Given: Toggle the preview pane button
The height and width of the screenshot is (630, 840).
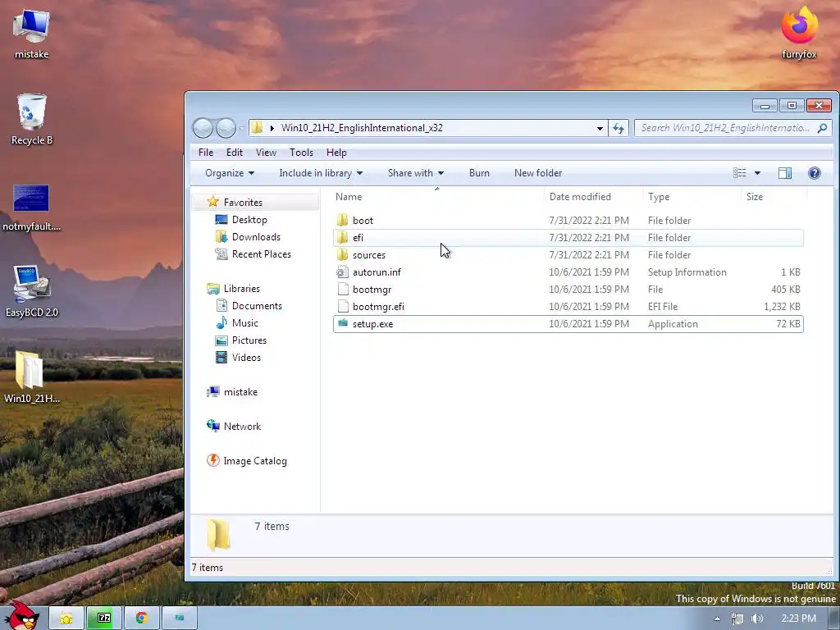Looking at the screenshot, I should 785,173.
